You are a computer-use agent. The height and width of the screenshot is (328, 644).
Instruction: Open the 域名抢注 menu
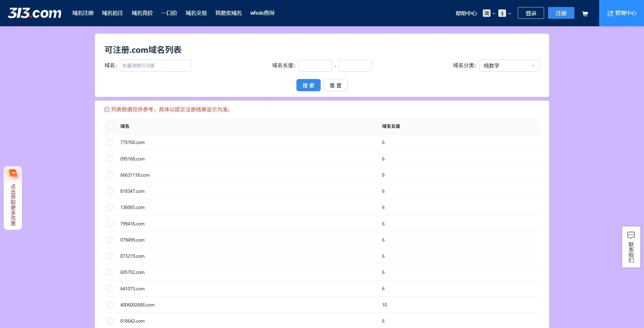coord(112,13)
